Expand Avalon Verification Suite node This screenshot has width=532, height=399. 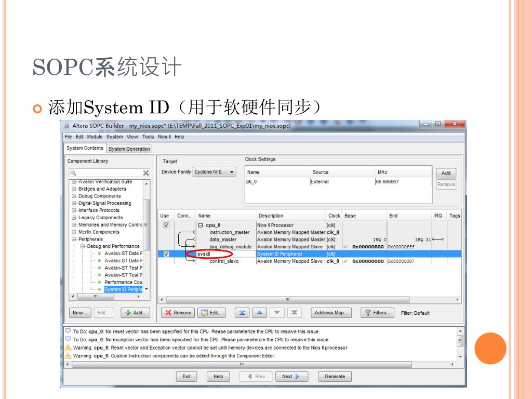[x=74, y=182]
